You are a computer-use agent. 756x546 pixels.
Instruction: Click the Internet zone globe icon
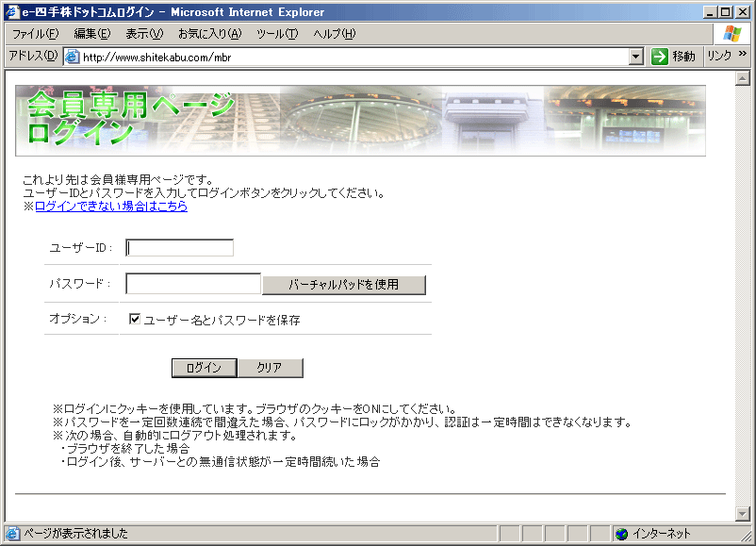(622, 534)
